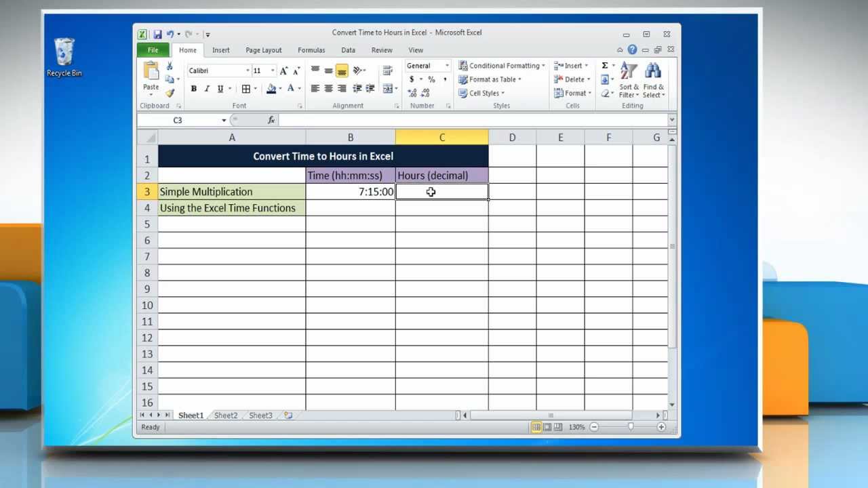Click the Insert Function fx button
Viewport: 868px width, 488px height.
click(x=271, y=120)
